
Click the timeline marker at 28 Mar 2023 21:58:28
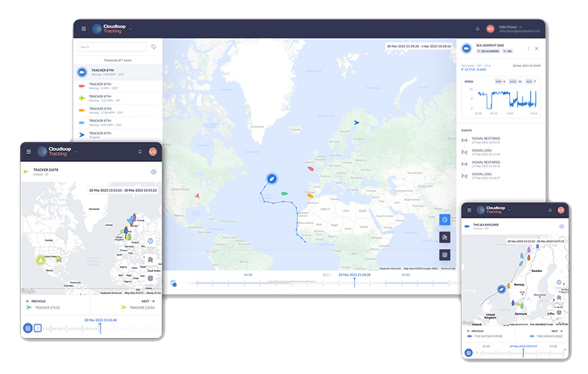(354, 281)
